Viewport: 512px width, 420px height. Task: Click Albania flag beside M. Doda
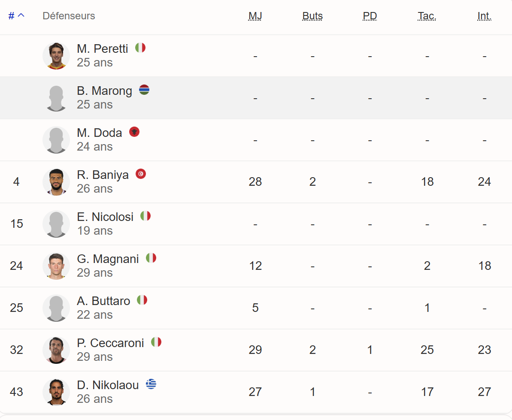134,132
